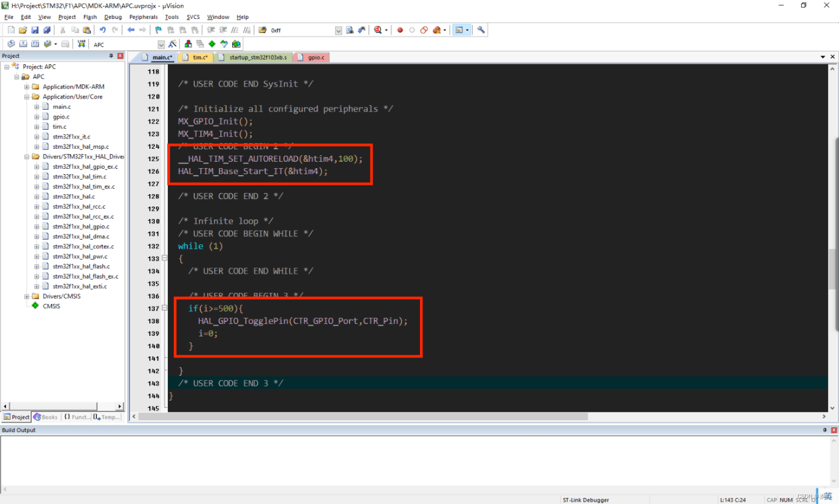839x504 pixels.
Task: Switch to the gpio.c editor tab
Action: coord(312,57)
